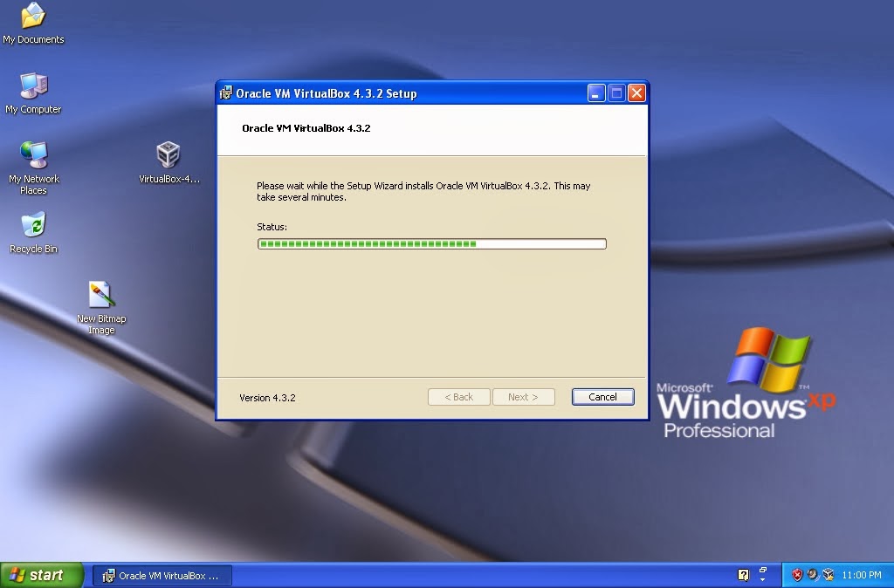Click the Oracle VM VirtualBox taskbar button
894x588 pixels.
coord(162,576)
